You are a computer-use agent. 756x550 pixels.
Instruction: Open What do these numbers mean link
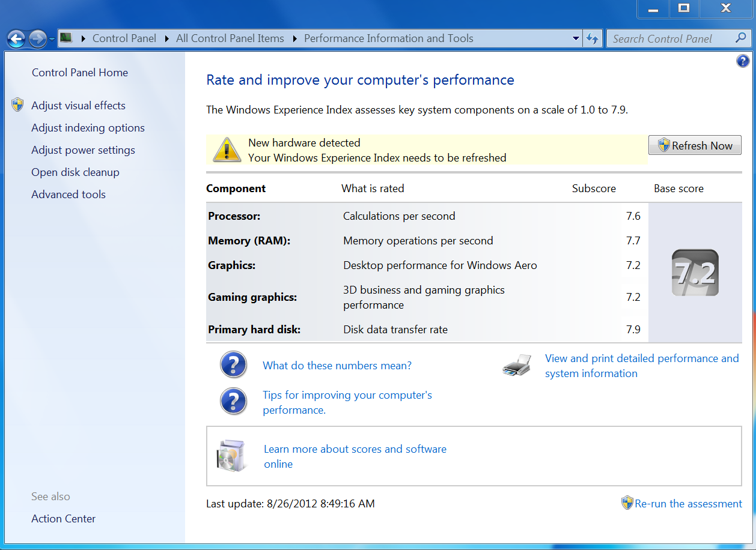coord(337,366)
